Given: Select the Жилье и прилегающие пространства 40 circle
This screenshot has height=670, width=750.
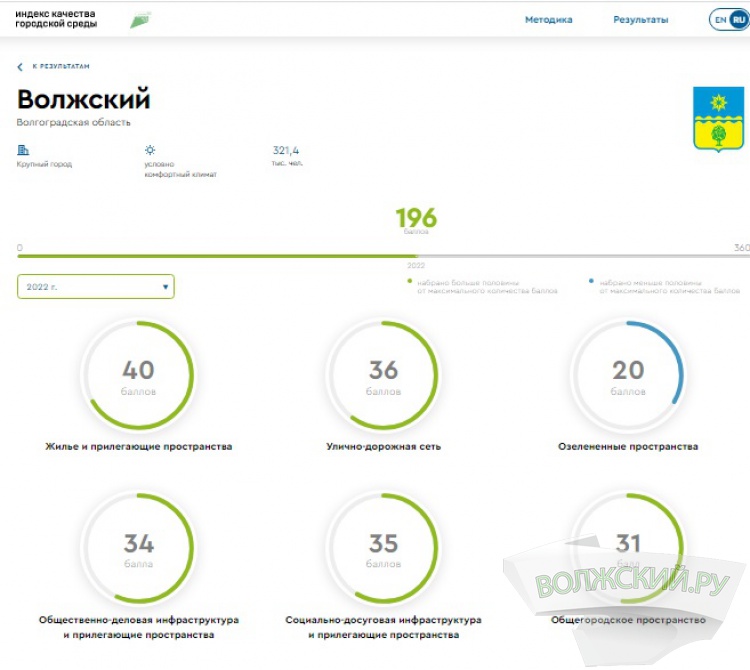Looking at the screenshot, I should coord(138,376).
